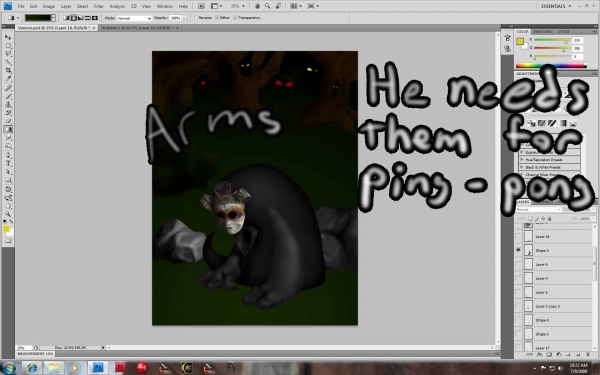The height and width of the screenshot is (375, 600).
Task: Create a new layer icon
Action: 578,355
